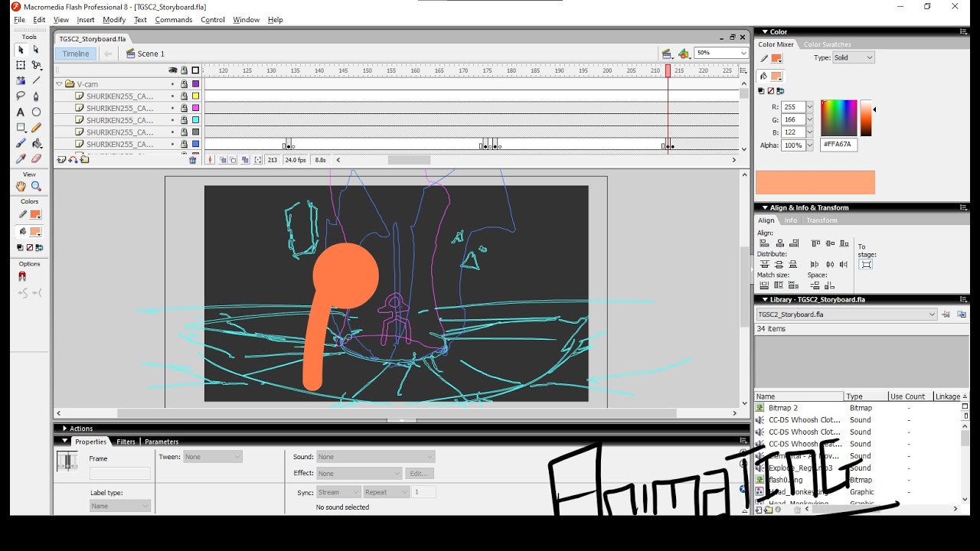
Task: Click Swap Colors icon in Tools panel
Action: [x=39, y=248]
